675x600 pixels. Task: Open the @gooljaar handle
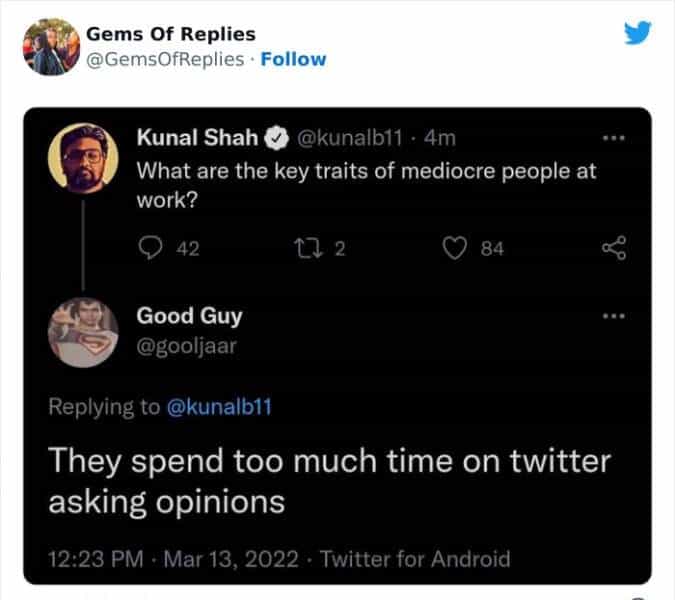coord(188,346)
